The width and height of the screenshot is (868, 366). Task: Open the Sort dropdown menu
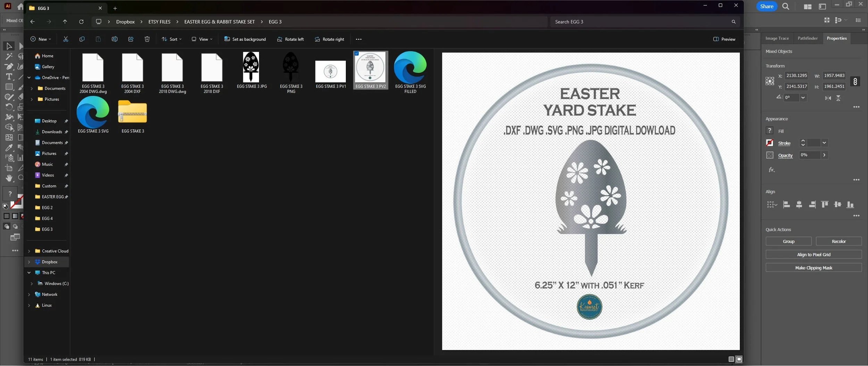[x=172, y=39]
